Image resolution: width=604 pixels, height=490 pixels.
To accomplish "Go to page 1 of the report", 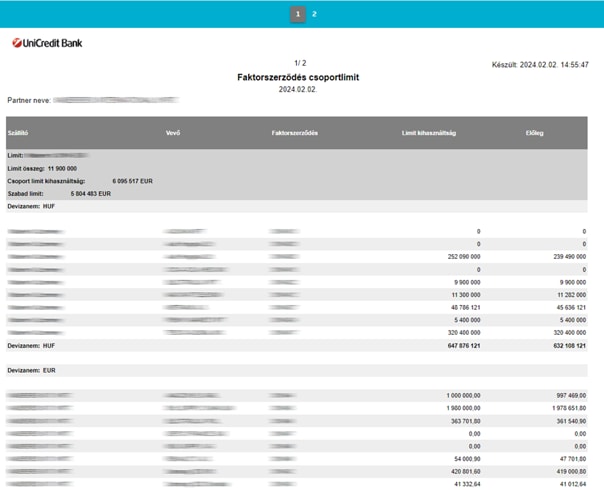I will tap(297, 14).
